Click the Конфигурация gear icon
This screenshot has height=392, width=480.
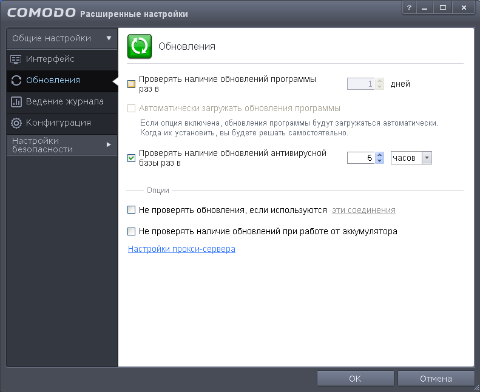point(16,123)
